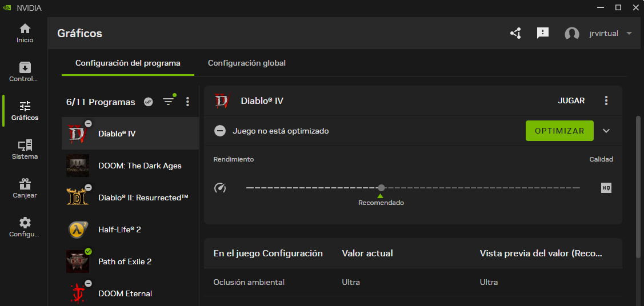Click the filter programs icon
This screenshot has width=644, height=306.
(168, 102)
